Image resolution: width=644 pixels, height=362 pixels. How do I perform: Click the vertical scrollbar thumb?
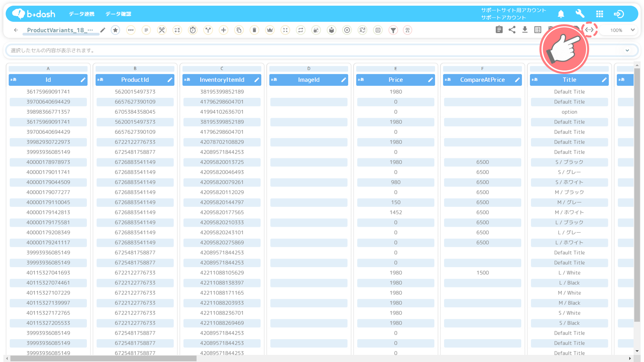(637, 194)
